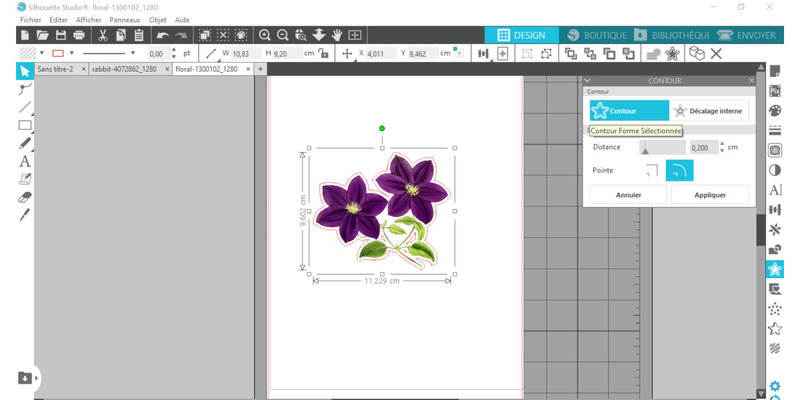Image resolution: width=800 pixels, height=400 pixels.
Task: Click the Cut scissors icon
Action: 103,35
